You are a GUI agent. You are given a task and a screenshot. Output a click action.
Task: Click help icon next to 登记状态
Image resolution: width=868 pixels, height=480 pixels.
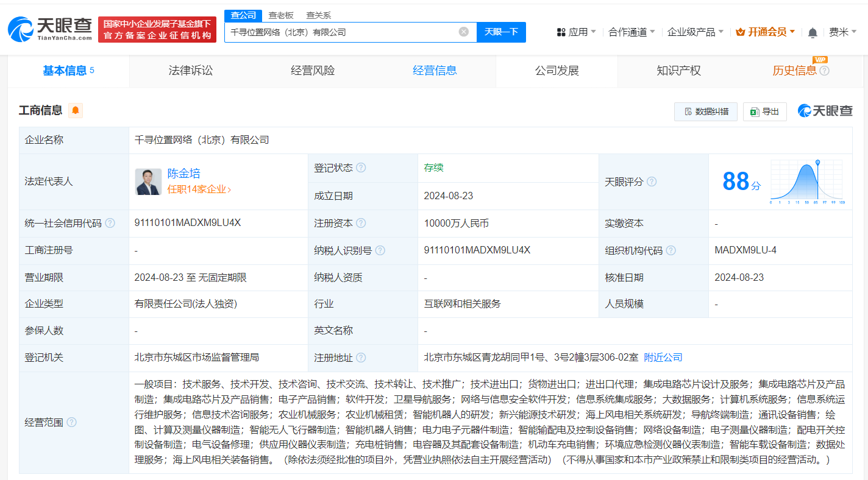[x=361, y=168]
